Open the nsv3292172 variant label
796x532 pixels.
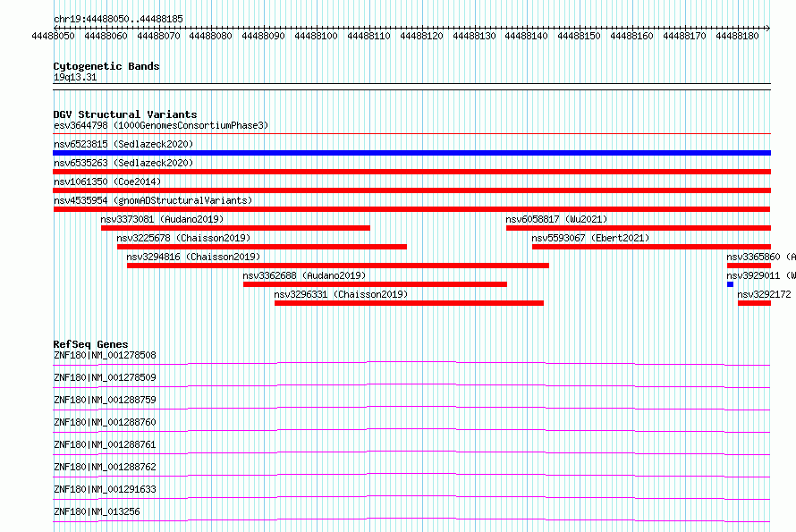click(764, 294)
